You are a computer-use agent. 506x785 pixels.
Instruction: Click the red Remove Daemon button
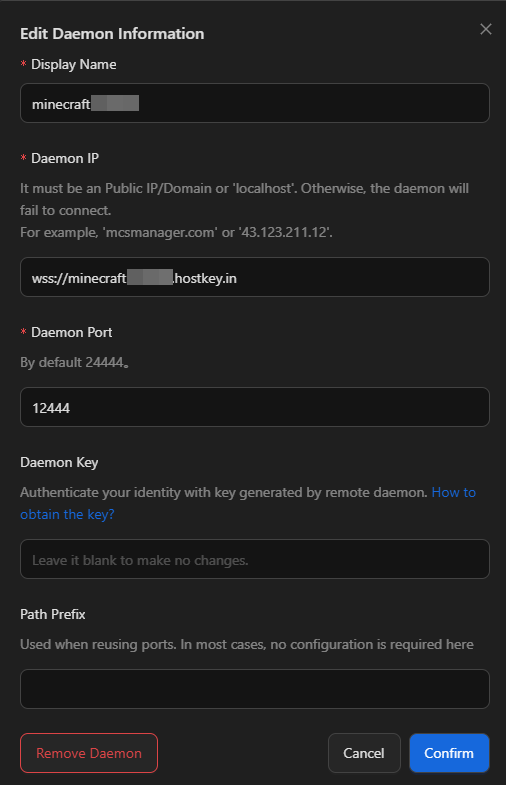89,753
